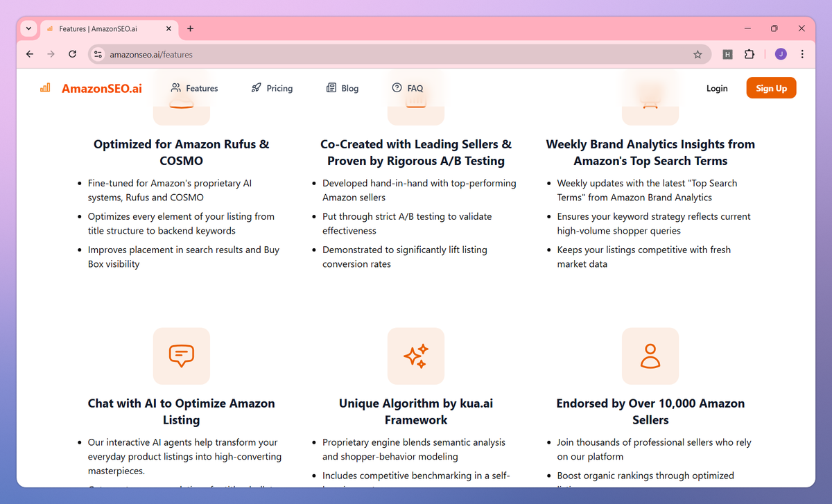832x504 pixels.
Task: Click bullet Boost organic rankings through optimized
Action: (x=645, y=478)
